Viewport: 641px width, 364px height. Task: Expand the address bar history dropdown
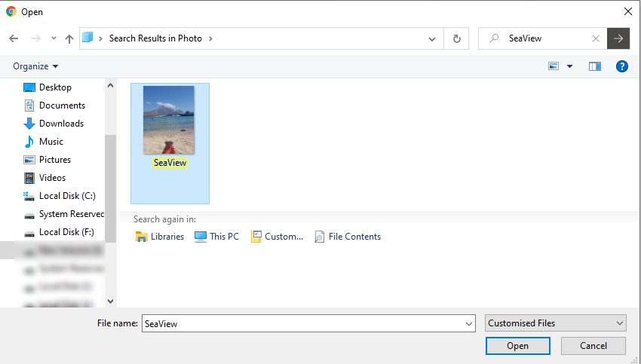432,38
